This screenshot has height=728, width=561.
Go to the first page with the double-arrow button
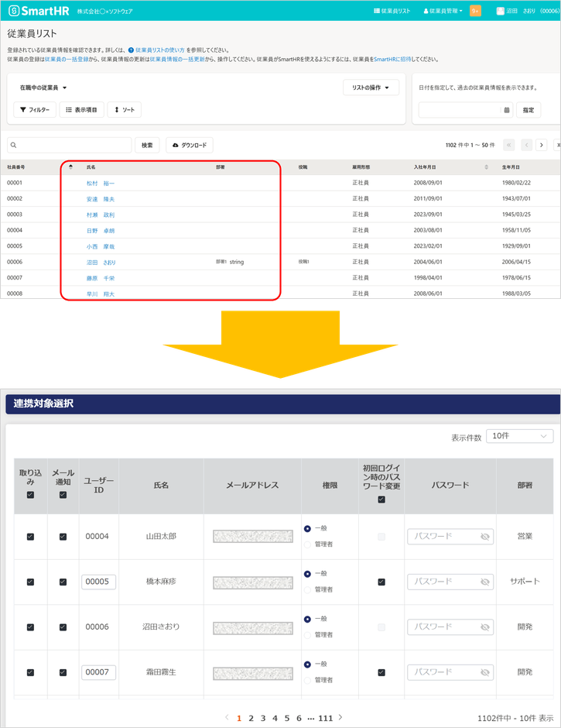(x=509, y=145)
